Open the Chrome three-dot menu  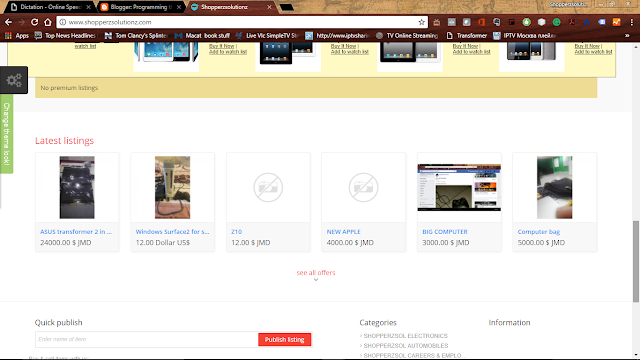(x=631, y=22)
